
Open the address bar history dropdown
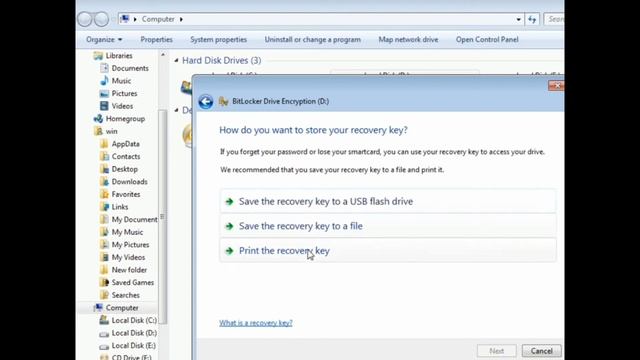click(518, 19)
